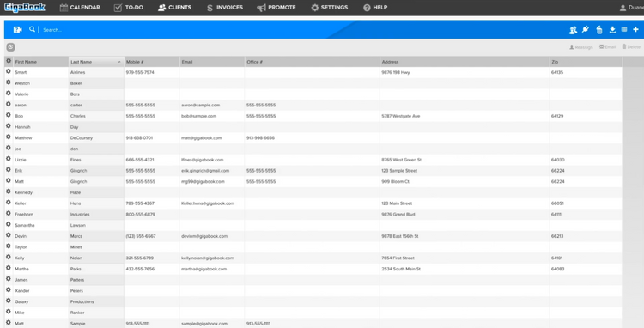
Task: Open gear menu for Erik Gingrich row
Action: coord(9,169)
